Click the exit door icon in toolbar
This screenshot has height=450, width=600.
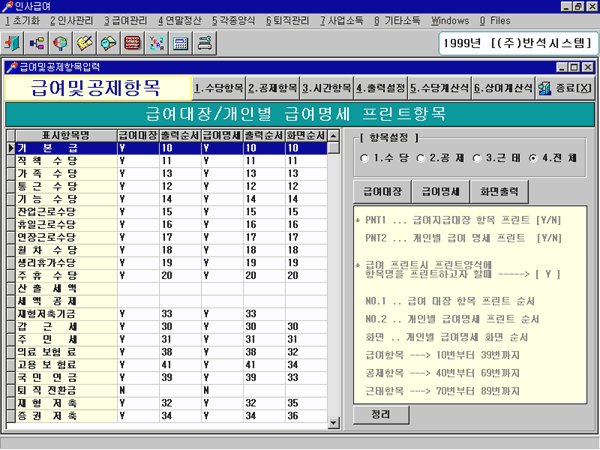14,44
